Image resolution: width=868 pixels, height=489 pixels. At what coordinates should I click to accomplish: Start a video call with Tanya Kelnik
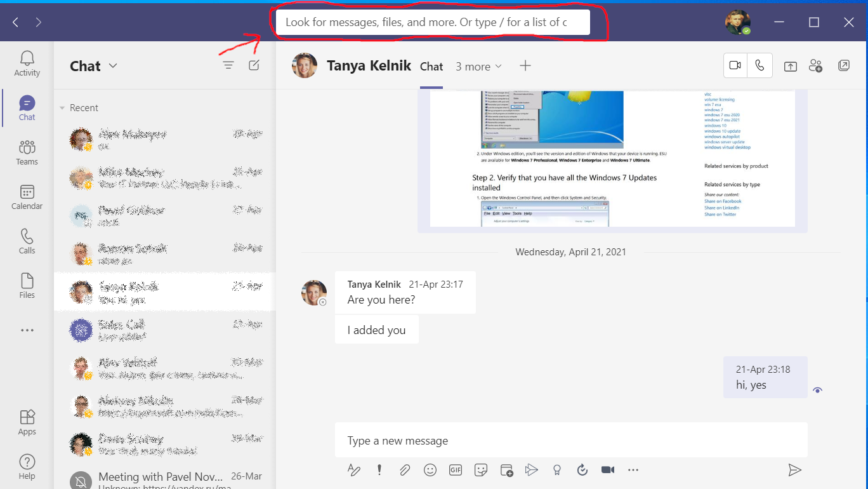[x=735, y=65]
